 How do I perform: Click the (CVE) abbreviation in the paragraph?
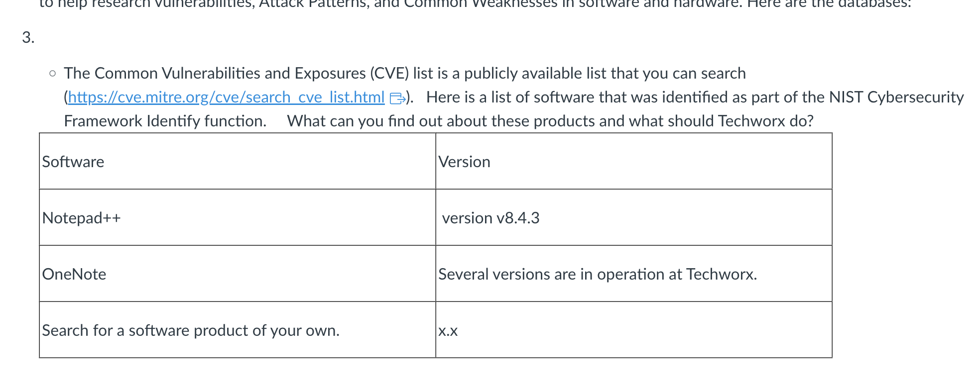389,73
